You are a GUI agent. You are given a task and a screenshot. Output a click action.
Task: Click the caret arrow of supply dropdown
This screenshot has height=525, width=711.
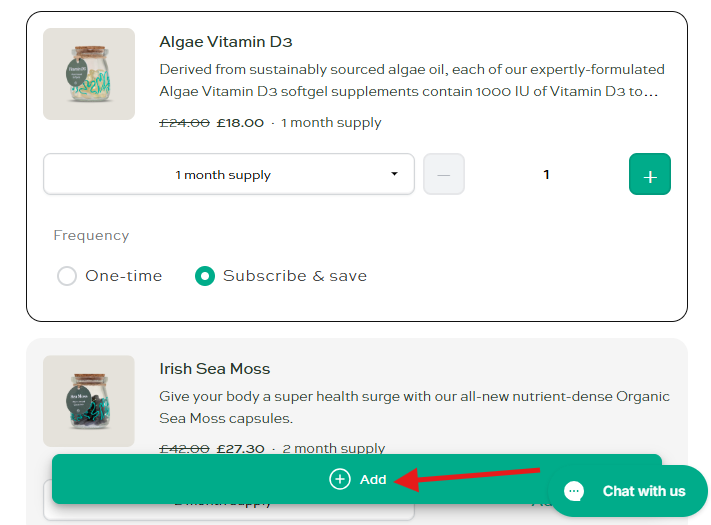(x=394, y=175)
